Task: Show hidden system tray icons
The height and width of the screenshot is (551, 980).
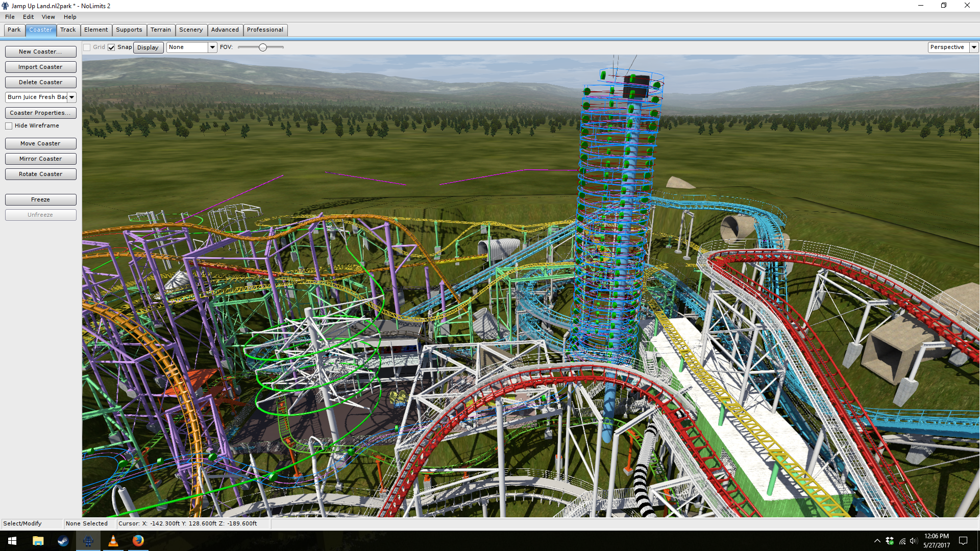Action: tap(877, 541)
